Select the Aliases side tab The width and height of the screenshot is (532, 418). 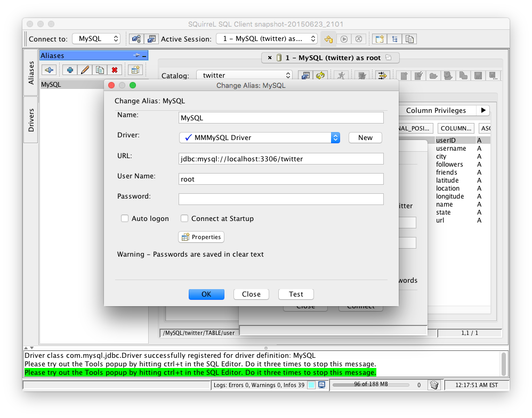pos(31,72)
